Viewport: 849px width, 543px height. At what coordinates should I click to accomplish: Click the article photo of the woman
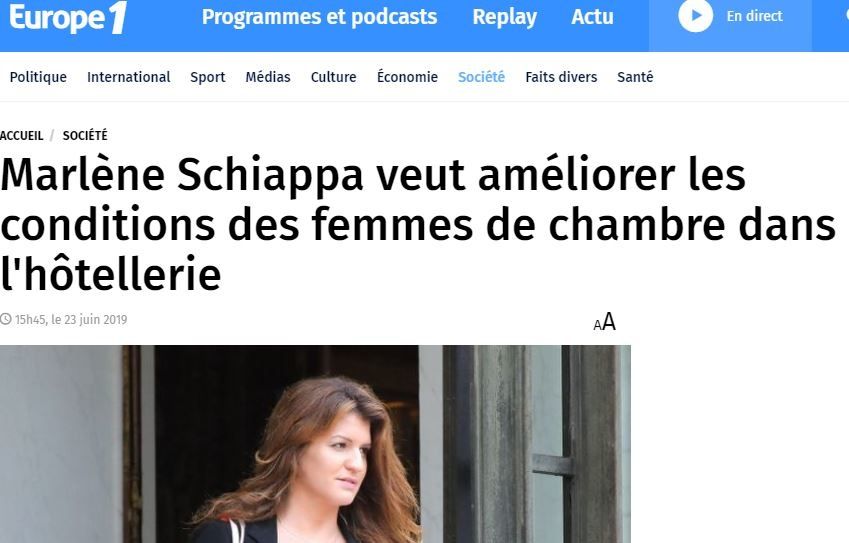pos(315,444)
